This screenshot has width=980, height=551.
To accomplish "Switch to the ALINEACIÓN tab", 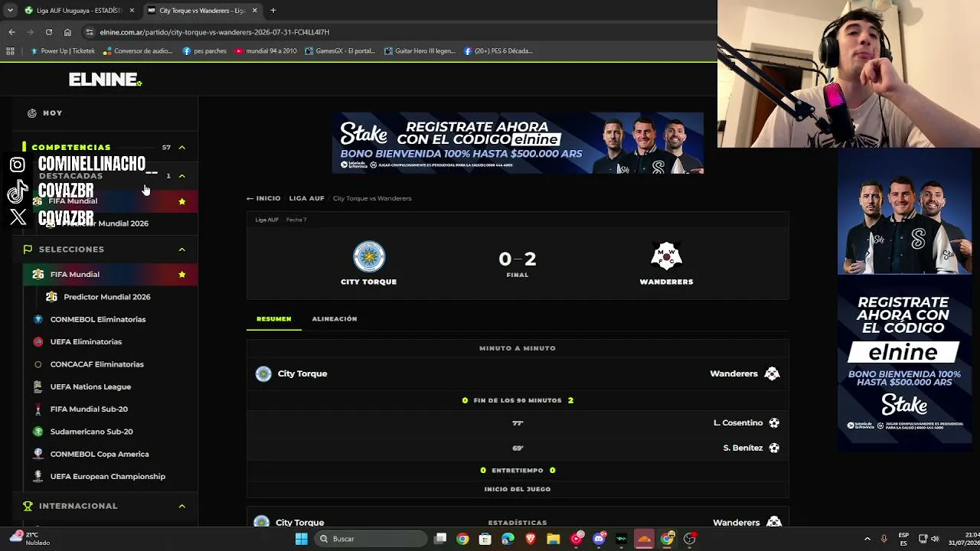I will 335,319.
